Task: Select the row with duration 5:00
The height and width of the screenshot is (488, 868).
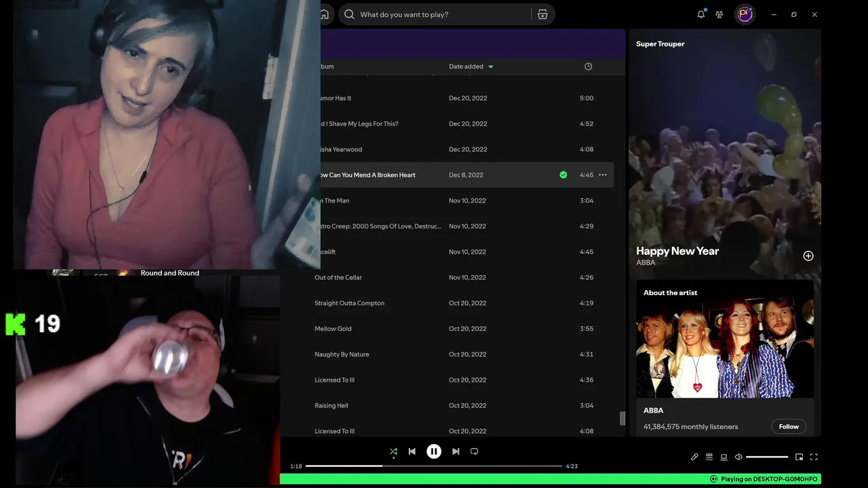Action: coord(467,98)
